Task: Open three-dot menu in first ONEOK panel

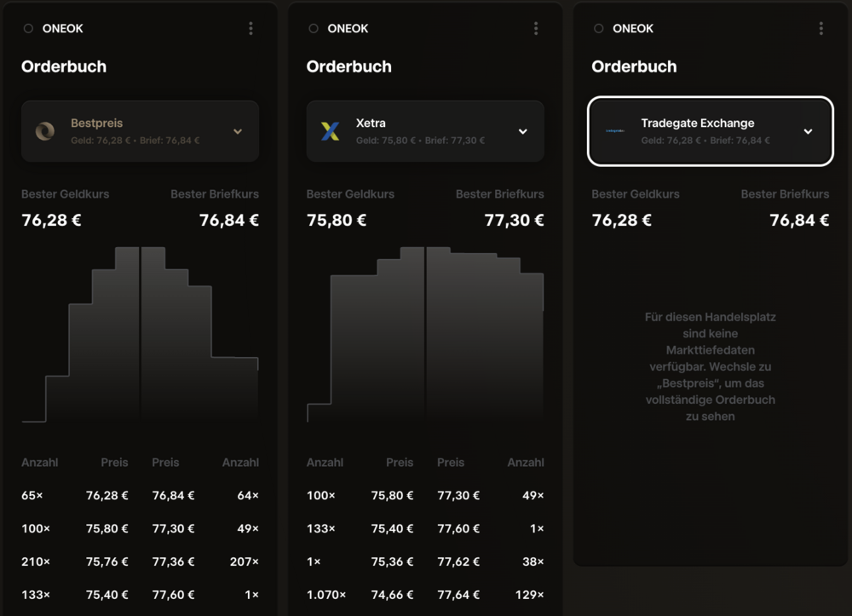Action: point(250,28)
